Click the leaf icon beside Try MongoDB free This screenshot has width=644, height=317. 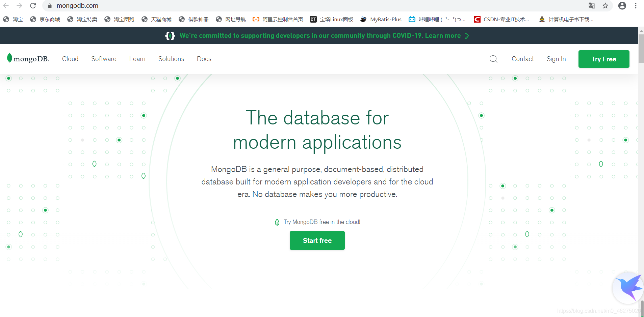[277, 222]
